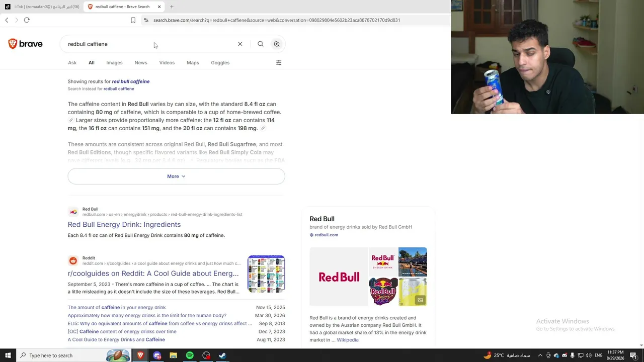Visit redbull.com from the info panel
644x362 pixels.
coord(327,235)
